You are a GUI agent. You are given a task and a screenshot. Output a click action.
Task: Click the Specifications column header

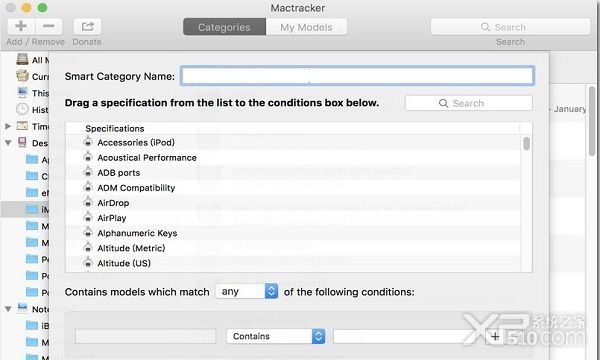[x=293, y=129]
